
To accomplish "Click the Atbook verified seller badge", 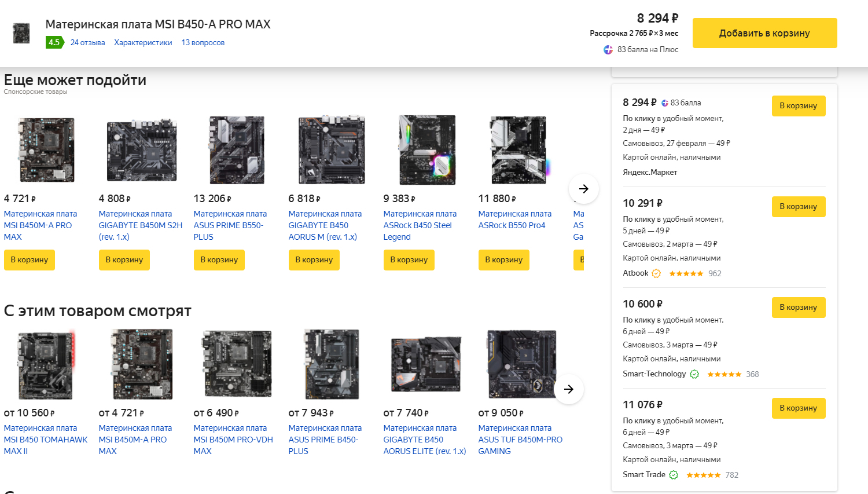I will pos(656,273).
